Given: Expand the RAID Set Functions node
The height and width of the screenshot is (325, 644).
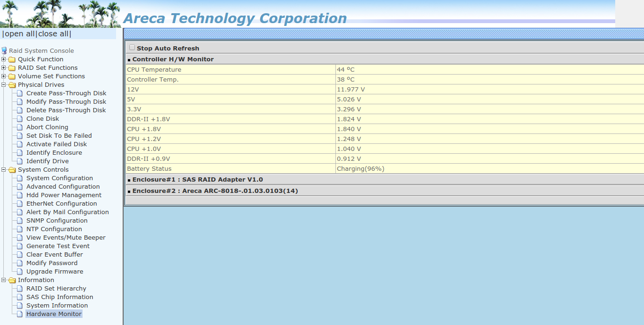Looking at the screenshot, I should tap(4, 68).
